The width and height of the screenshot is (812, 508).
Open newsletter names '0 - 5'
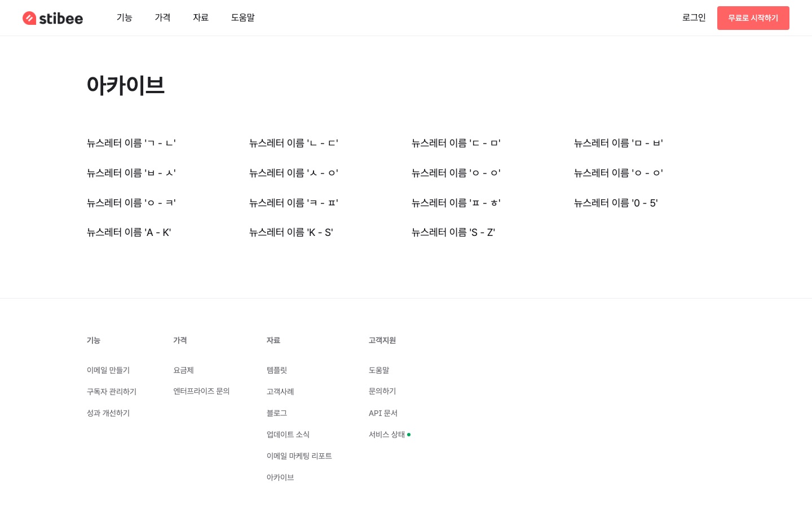616,203
